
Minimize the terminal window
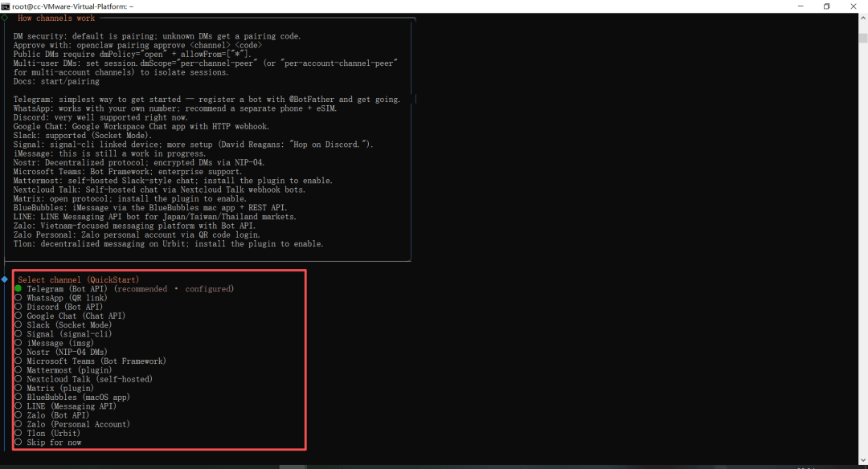(x=800, y=6)
